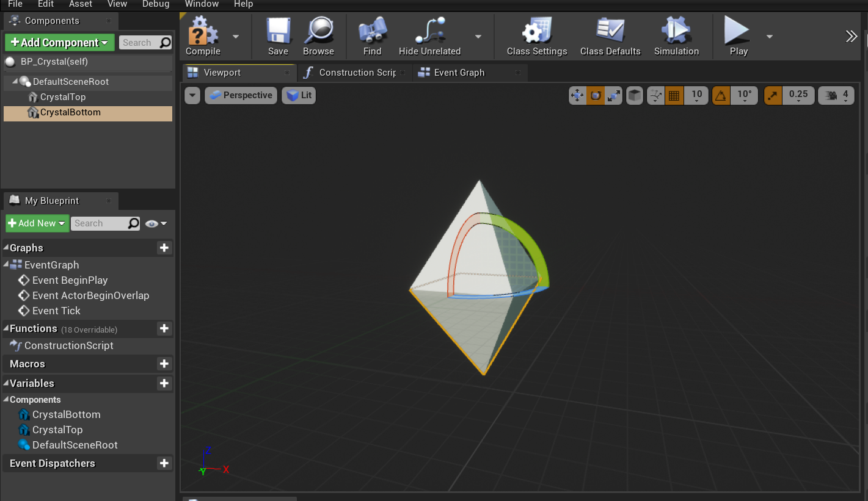Toggle world/local coordinate space cube icon

click(635, 95)
